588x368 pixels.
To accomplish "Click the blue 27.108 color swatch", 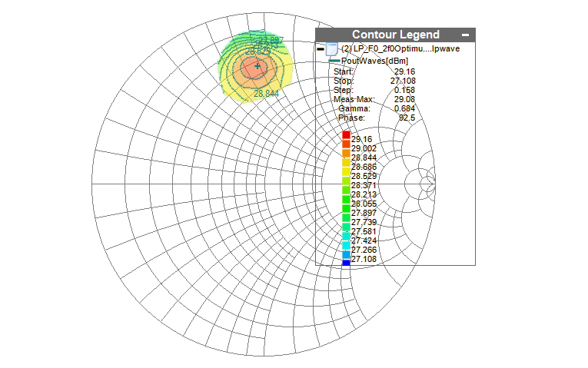I will (346, 263).
